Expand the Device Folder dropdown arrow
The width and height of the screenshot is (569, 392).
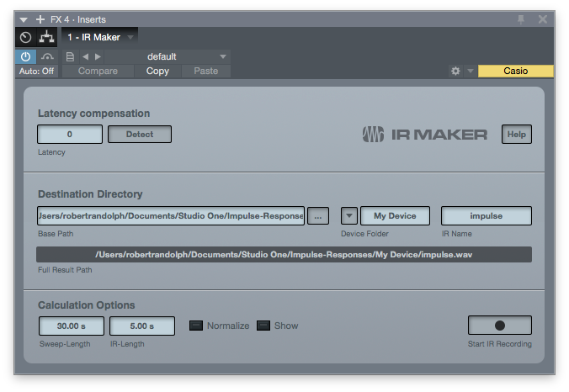coord(349,215)
